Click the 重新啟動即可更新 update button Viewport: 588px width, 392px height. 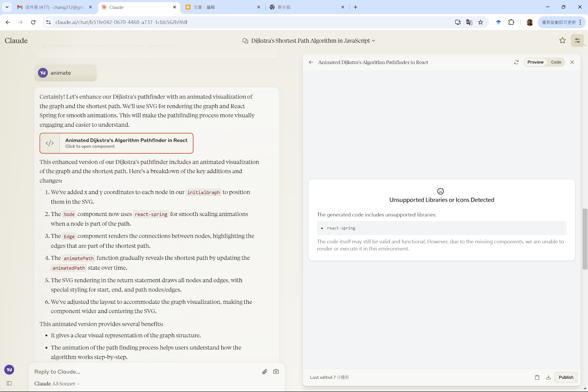coord(559,22)
